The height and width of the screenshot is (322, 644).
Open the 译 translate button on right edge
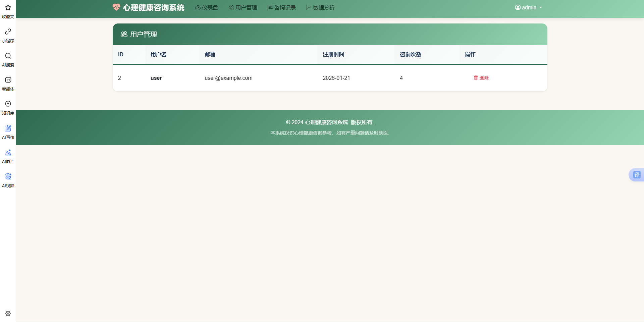tap(637, 174)
